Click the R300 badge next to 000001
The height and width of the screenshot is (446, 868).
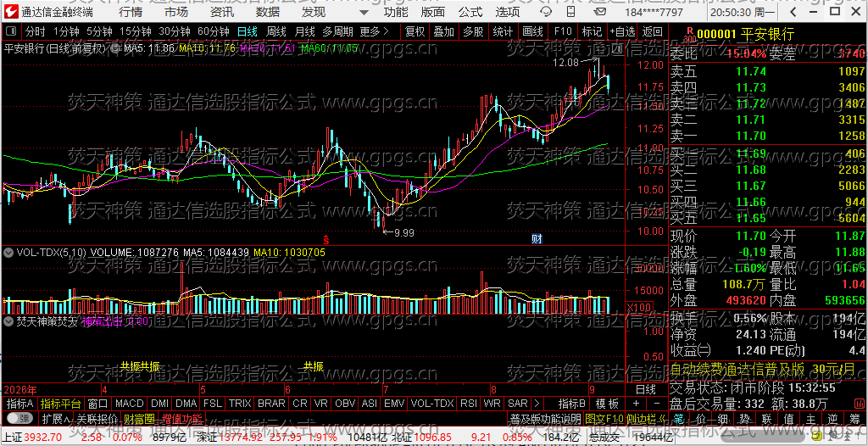(x=689, y=35)
